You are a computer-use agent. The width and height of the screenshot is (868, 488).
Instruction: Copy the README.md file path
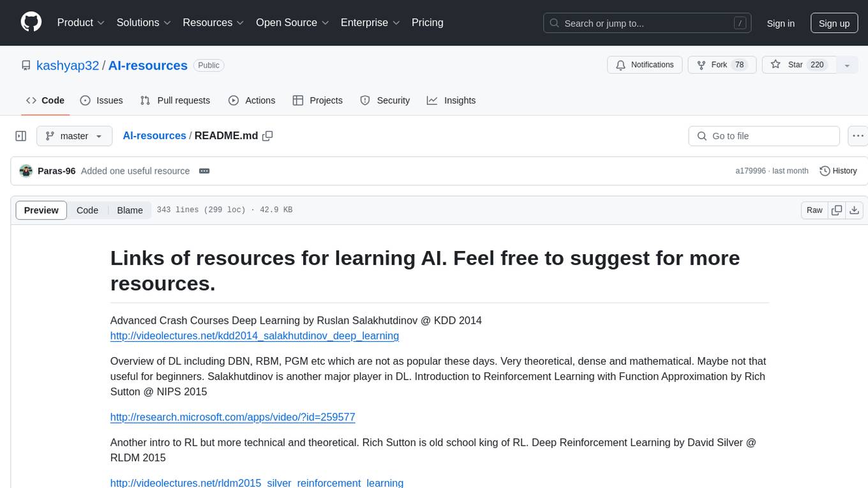(x=268, y=135)
